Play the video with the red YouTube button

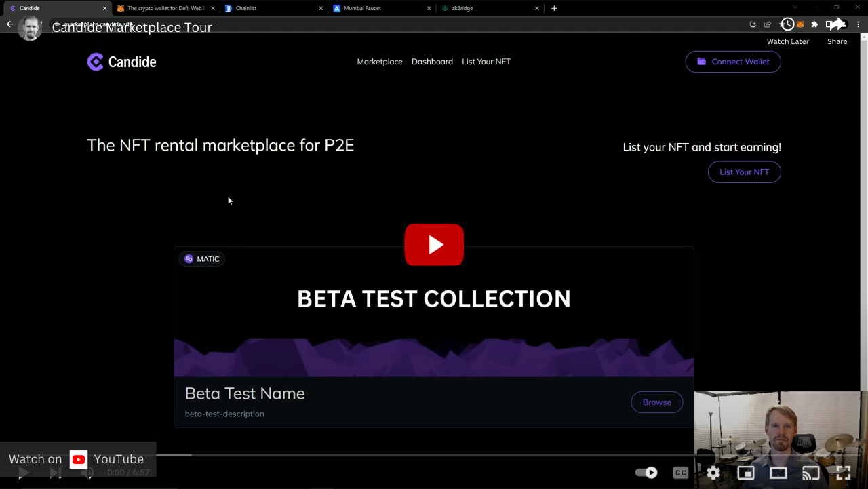click(434, 245)
